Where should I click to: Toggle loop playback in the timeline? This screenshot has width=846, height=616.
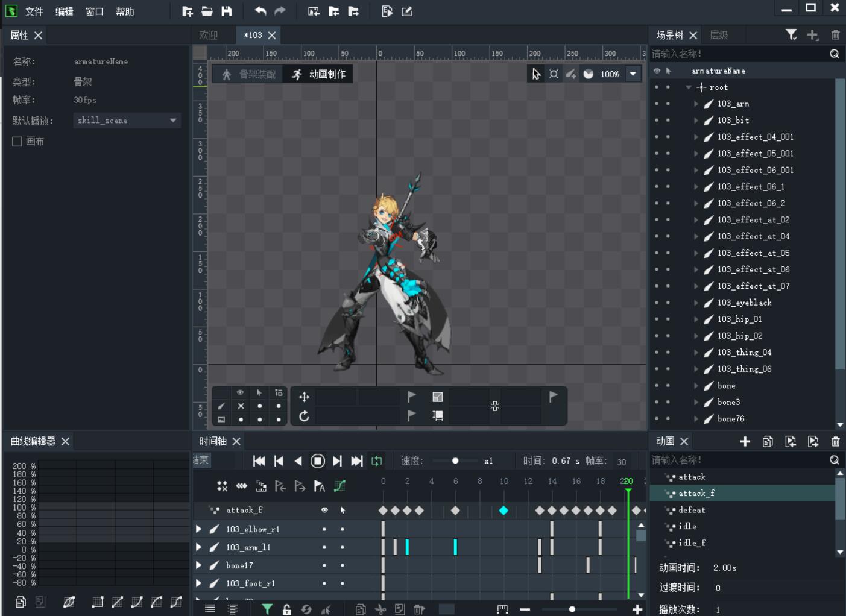(x=377, y=461)
